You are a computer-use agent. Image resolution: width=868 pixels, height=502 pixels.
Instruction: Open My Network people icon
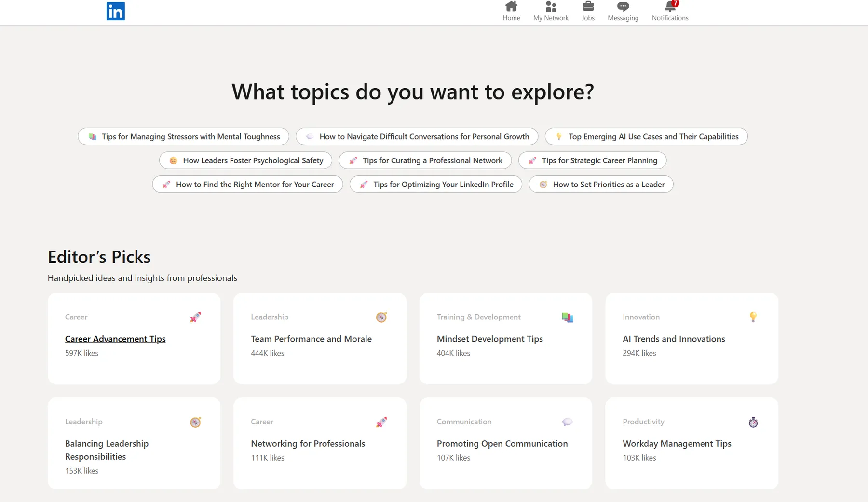click(551, 7)
